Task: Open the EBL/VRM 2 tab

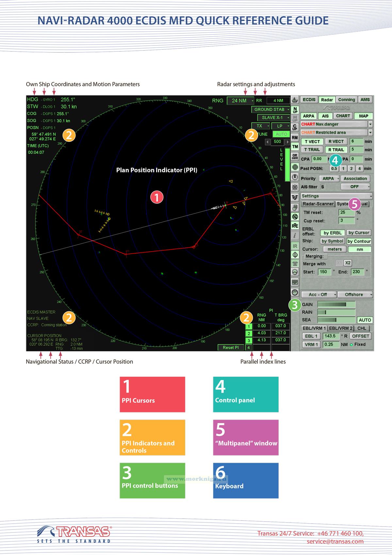Action: click(x=340, y=328)
